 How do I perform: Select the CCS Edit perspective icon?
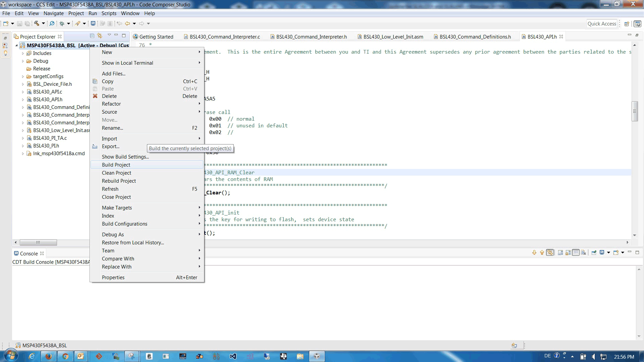(638, 24)
